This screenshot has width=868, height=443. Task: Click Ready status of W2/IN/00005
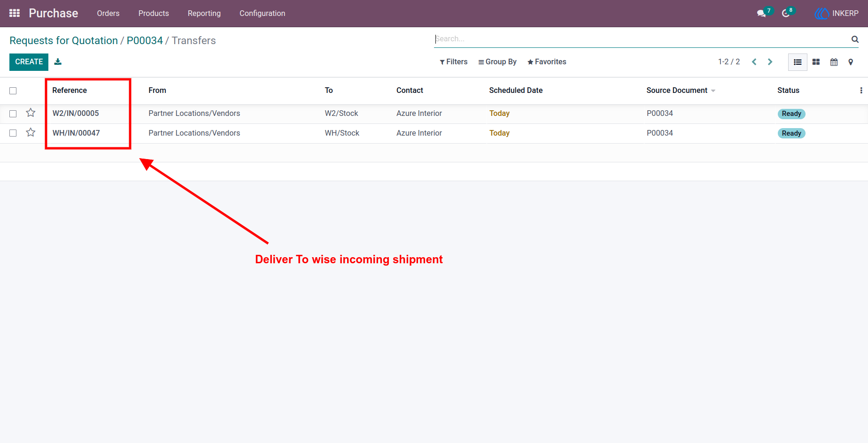(791, 114)
